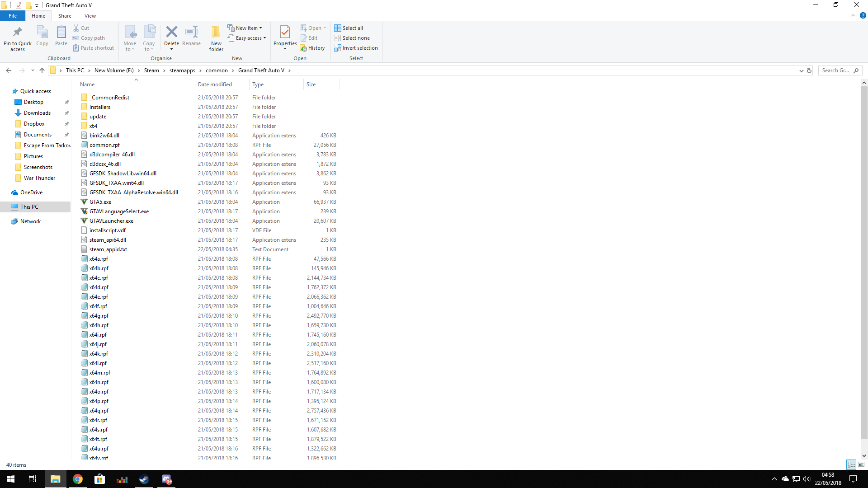Click Copy path in Clipboard group

89,38
